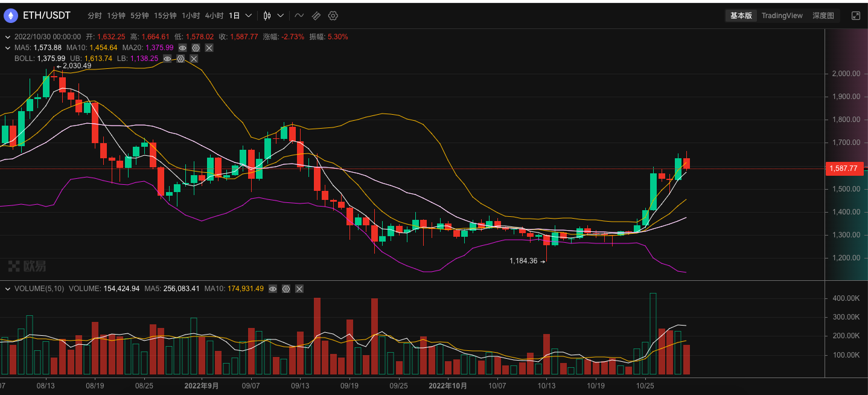868x395 pixels.
Task: Hide the MA indicator lines
Action: (183, 48)
